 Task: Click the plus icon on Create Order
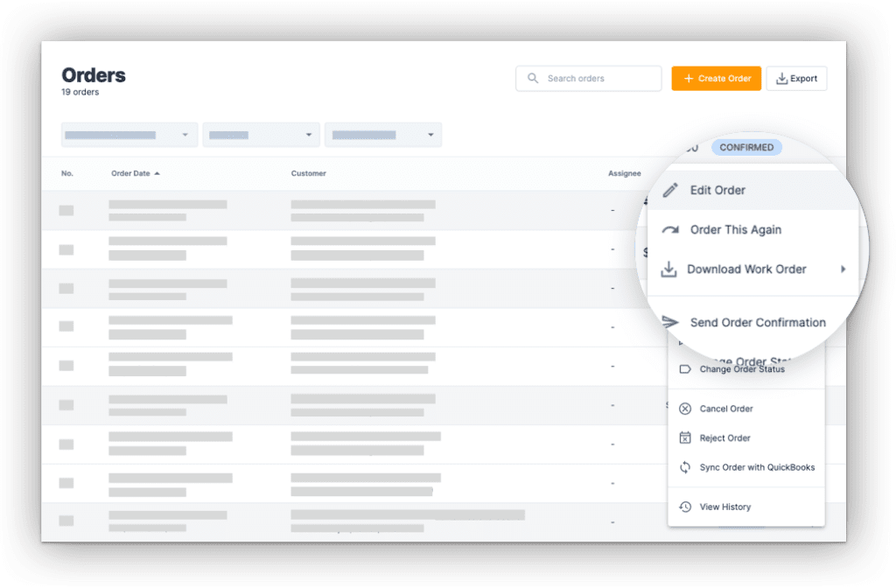689,78
